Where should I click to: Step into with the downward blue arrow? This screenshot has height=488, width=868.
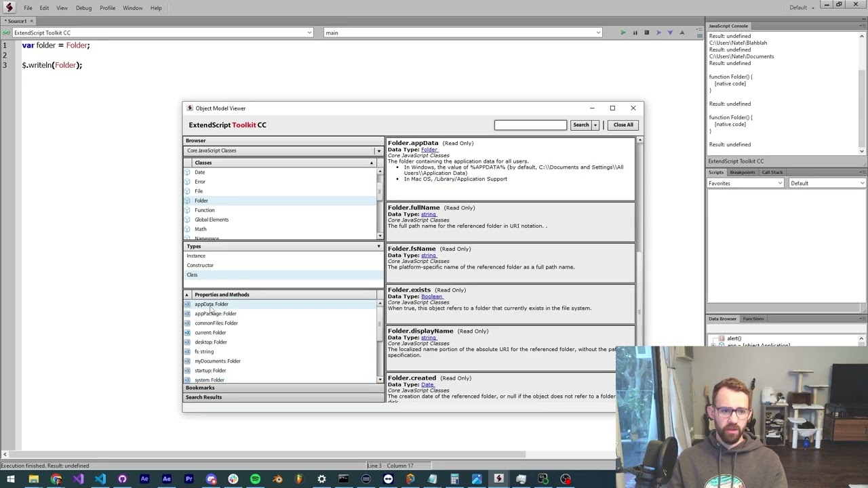(670, 33)
